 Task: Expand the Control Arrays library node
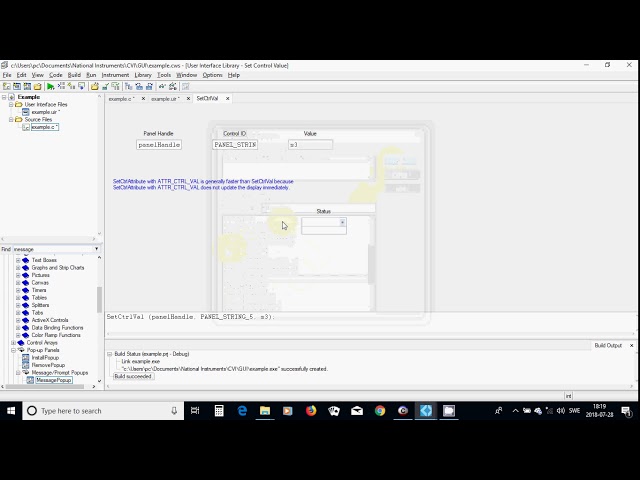pyautogui.click(x=13, y=343)
